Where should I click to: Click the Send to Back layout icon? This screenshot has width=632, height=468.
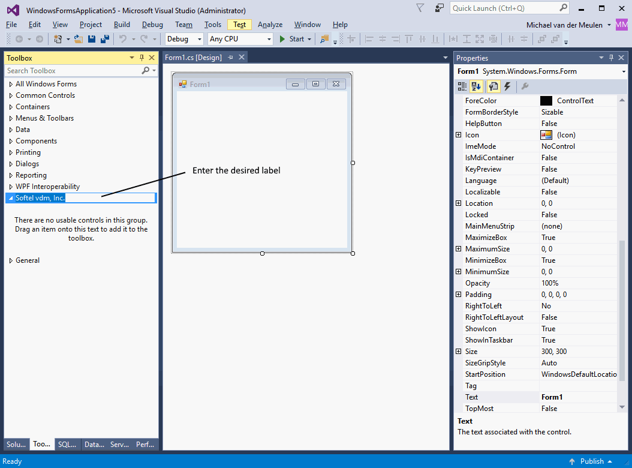pos(555,39)
